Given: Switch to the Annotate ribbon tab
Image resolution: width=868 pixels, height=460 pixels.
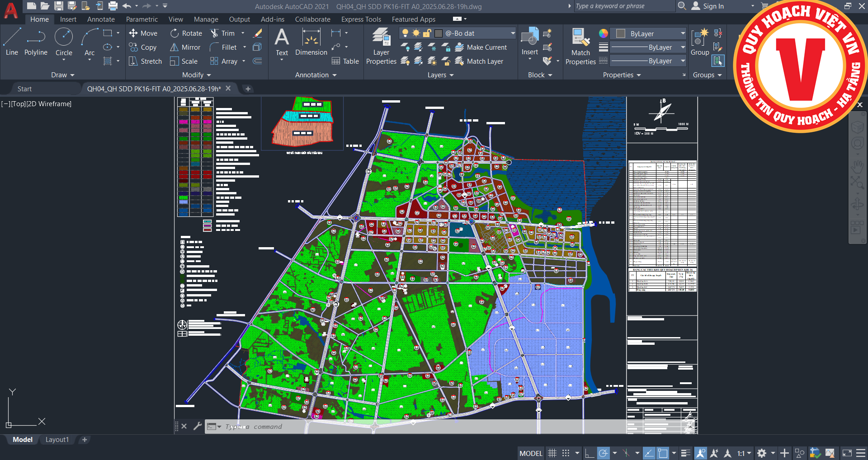Looking at the screenshot, I should 101,19.
